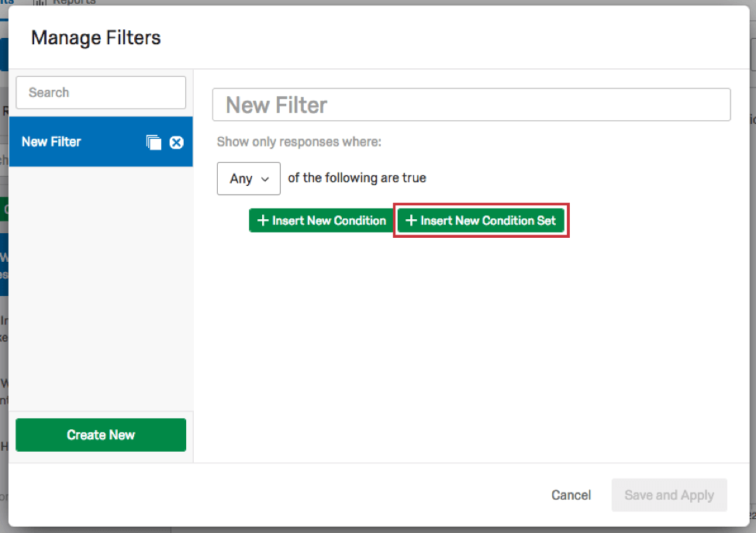Screen dimensions: 756x533
Task: Click Create New to add a filter
Action: point(100,435)
